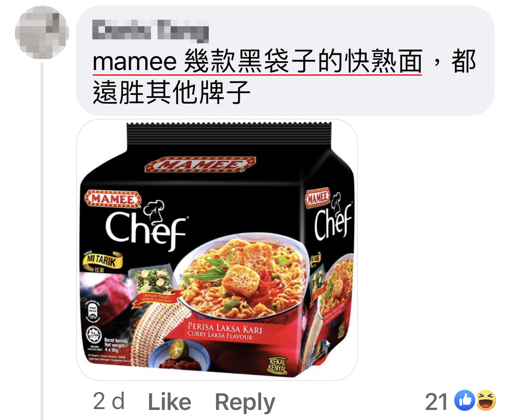This screenshot has width=512, height=420.
Task: Click the Mi Tarik gold ribbon badge
Action: (x=102, y=261)
